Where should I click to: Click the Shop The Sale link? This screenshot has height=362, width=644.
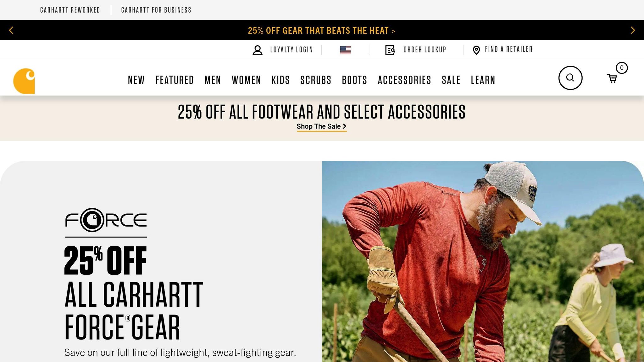click(322, 126)
